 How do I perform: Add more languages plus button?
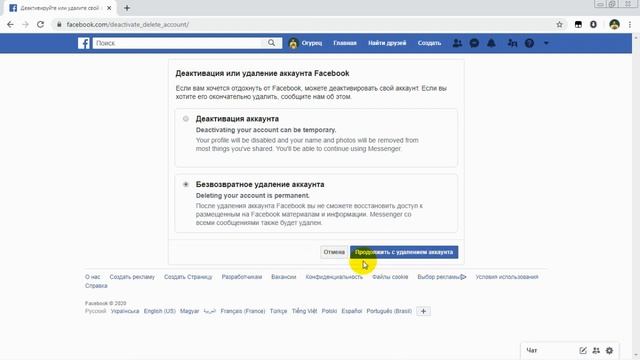(423, 311)
